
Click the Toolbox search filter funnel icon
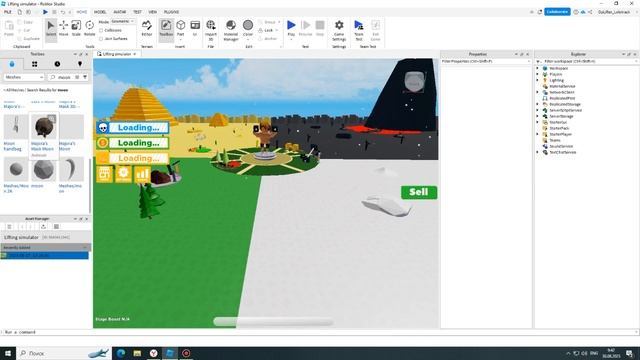tap(85, 77)
